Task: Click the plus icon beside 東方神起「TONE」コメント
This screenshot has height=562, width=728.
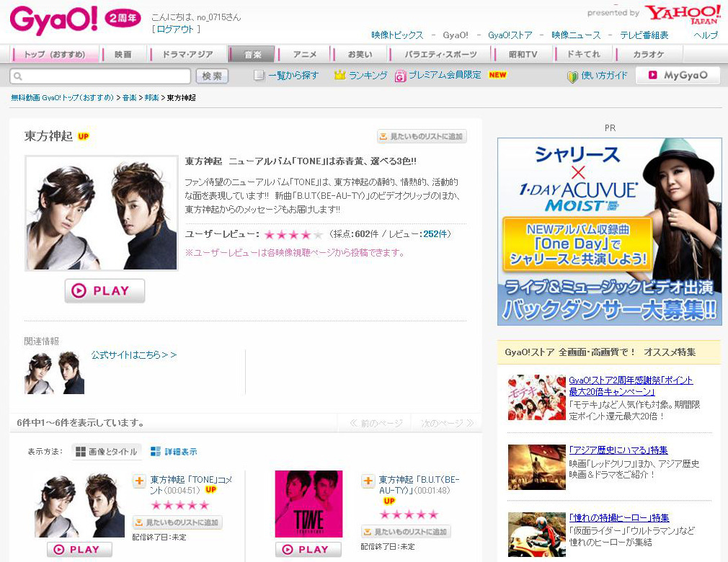Action: tap(139, 481)
